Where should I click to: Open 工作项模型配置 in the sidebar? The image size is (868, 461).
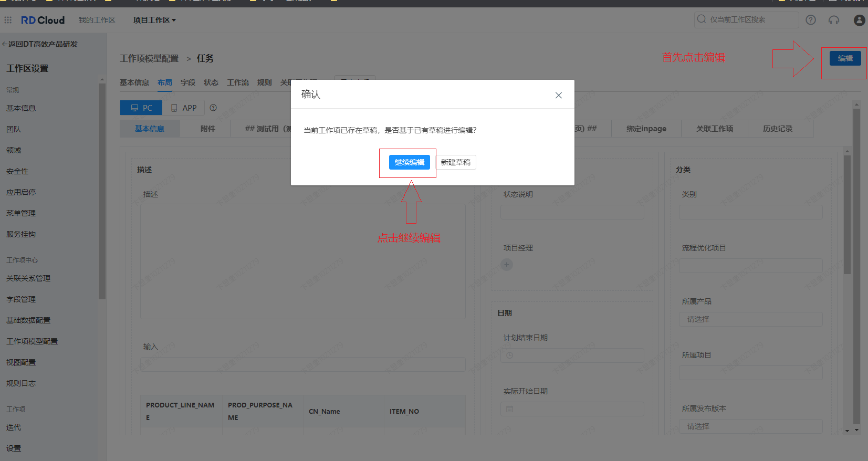pos(32,341)
